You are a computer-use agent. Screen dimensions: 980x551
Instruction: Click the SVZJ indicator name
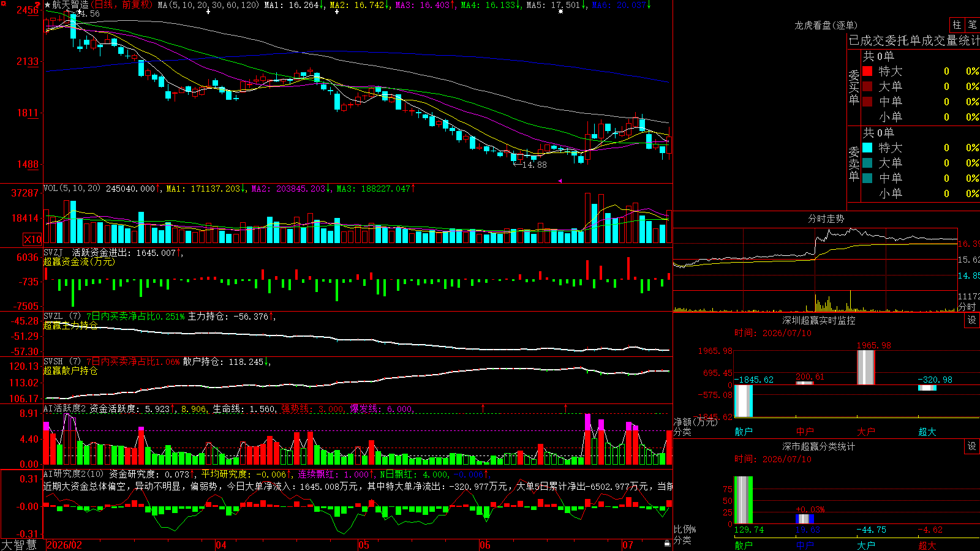53,252
